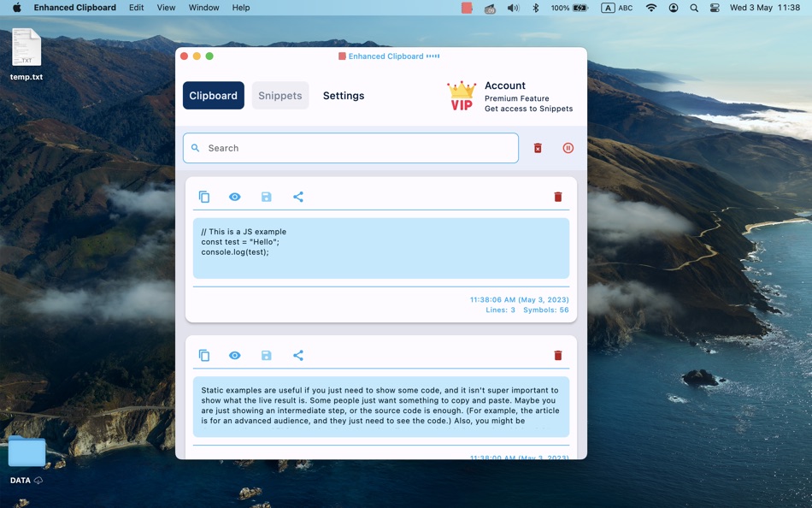Click the Enhanced Clipboard menu bar status icon
812x508 pixels.
click(x=467, y=8)
